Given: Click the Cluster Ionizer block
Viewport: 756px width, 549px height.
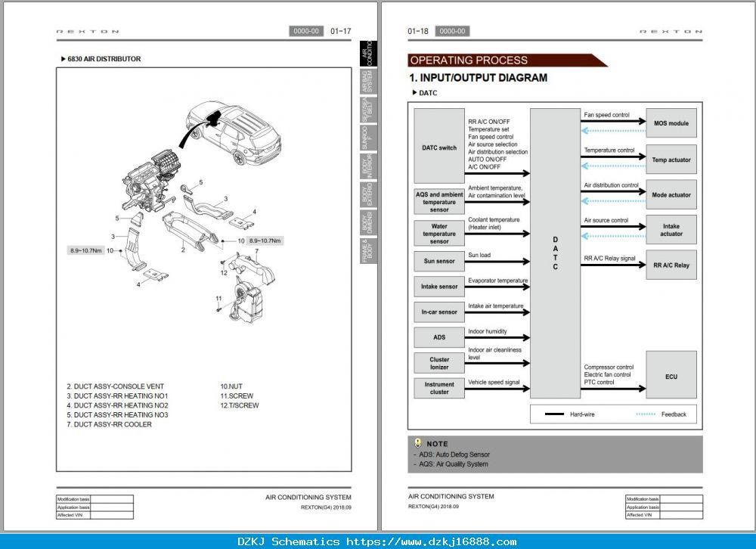Looking at the screenshot, I should 439,363.
